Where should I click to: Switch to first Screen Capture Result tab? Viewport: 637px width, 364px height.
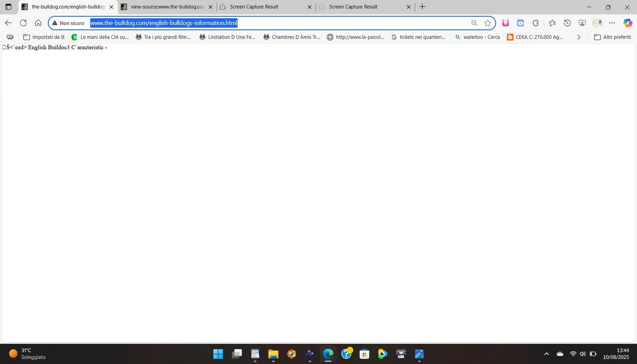coord(266,7)
